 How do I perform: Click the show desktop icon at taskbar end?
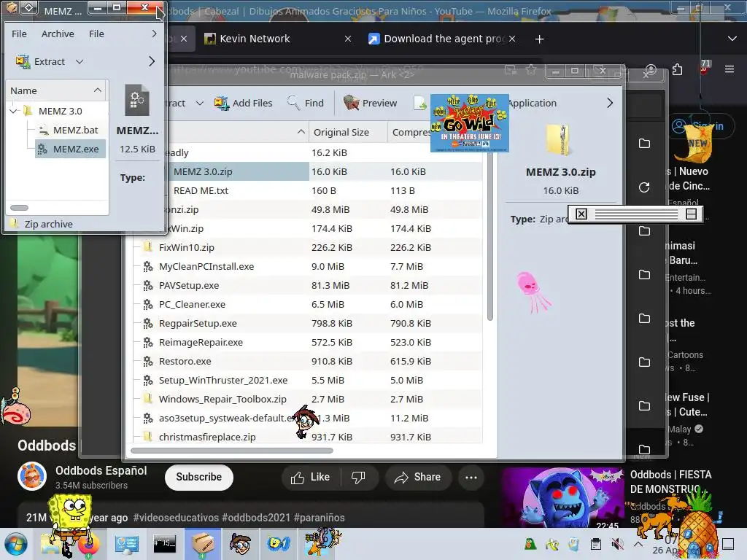click(728, 544)
